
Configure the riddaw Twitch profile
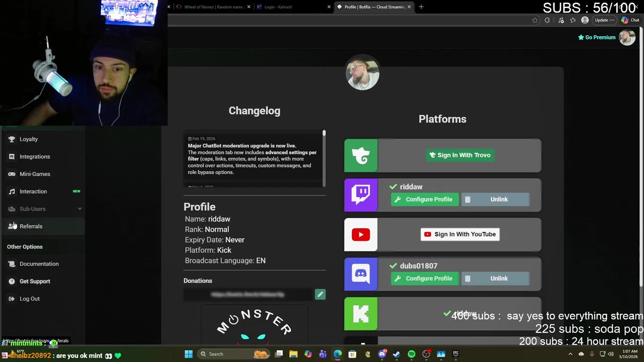[x=425, y=200]
